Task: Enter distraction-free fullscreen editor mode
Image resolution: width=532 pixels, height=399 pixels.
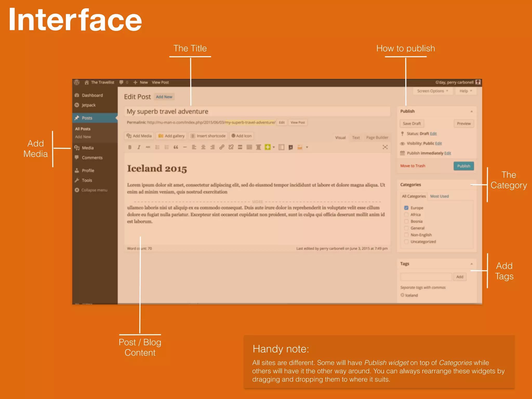Action: point(385,147)
